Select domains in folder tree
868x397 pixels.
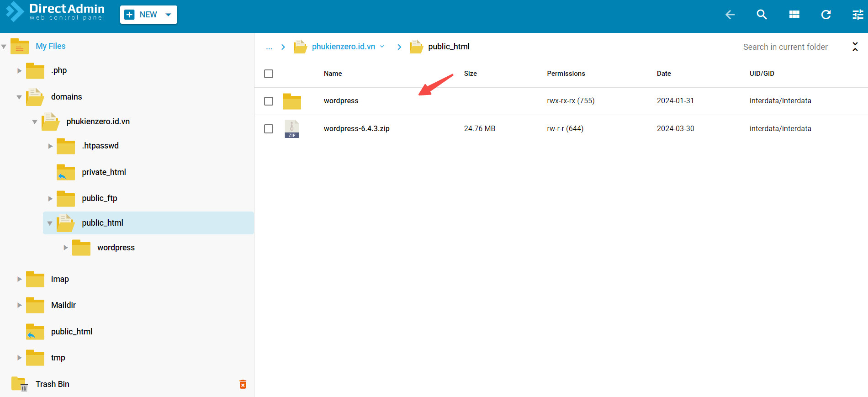click(x=67, y=97)
